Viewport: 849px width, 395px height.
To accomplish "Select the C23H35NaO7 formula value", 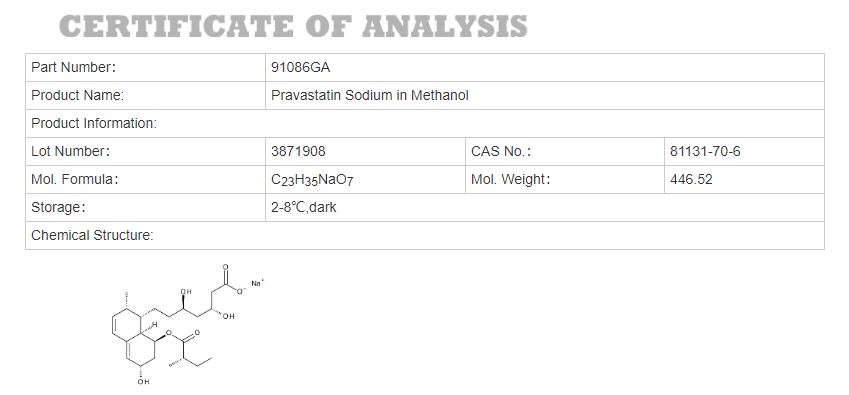I will [x=312, y=180].
